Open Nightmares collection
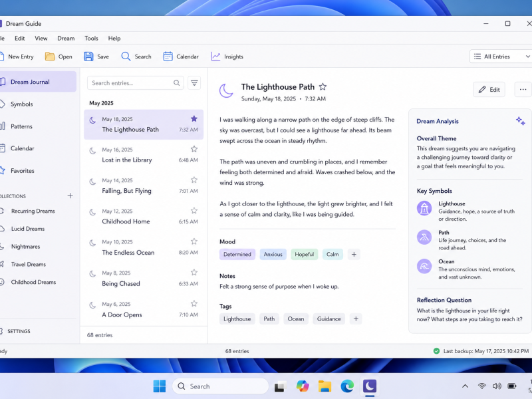 tap(25, 246)
